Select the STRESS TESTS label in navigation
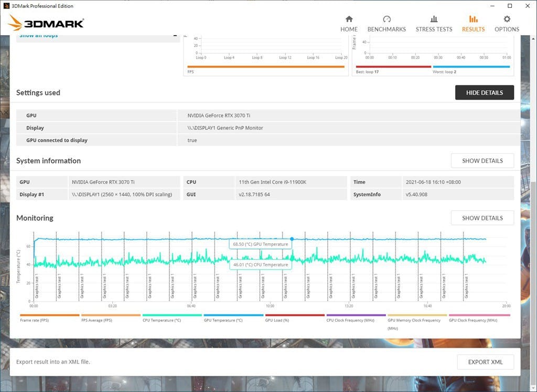 pos(434,29)
